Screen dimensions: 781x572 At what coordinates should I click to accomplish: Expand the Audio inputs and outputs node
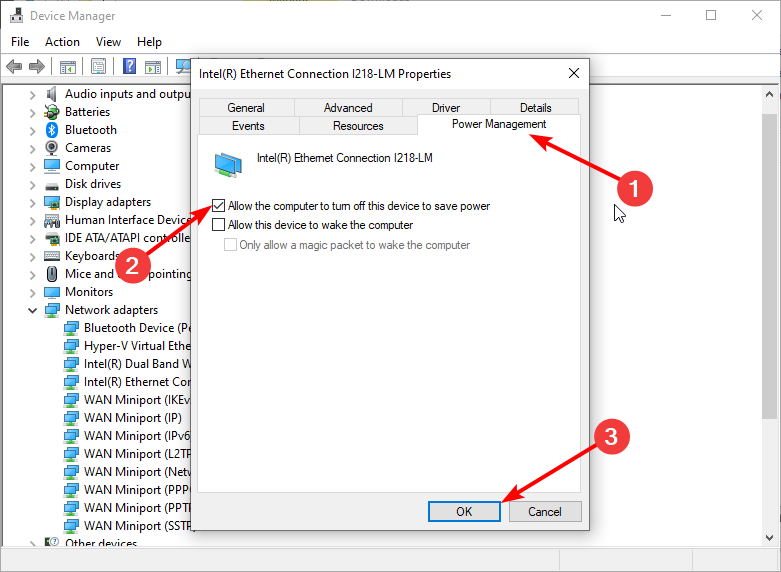pyautogui.click(x=32, y=95)
